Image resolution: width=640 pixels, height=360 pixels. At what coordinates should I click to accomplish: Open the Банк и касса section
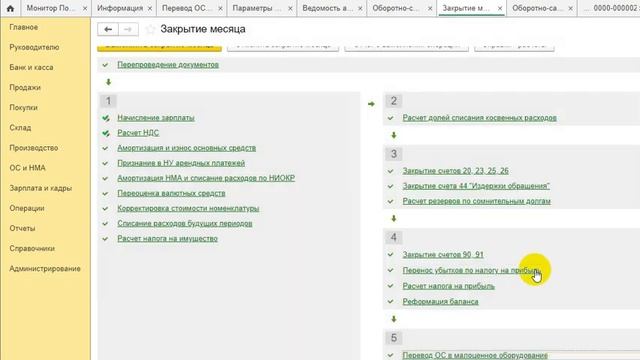[31, 67]
